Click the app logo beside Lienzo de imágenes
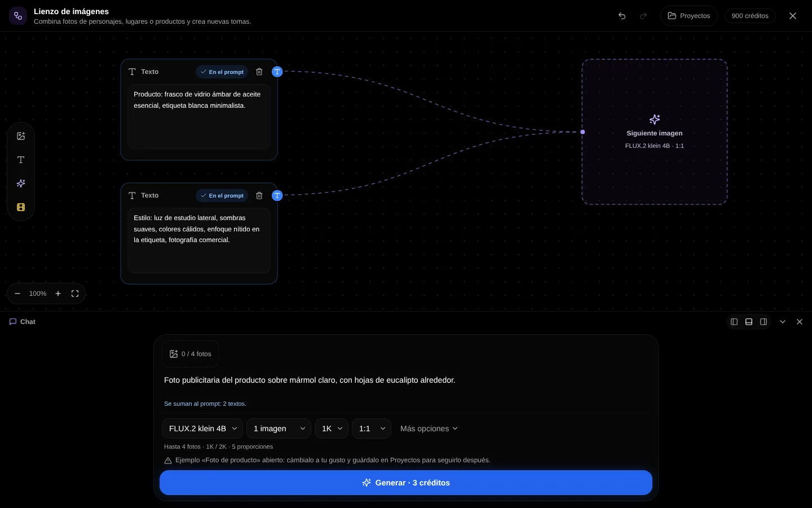 click(18, 16)
